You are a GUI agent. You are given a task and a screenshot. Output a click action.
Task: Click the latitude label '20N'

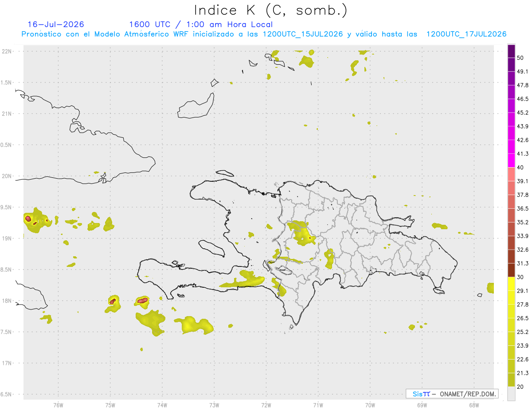(x=6, y=176)
